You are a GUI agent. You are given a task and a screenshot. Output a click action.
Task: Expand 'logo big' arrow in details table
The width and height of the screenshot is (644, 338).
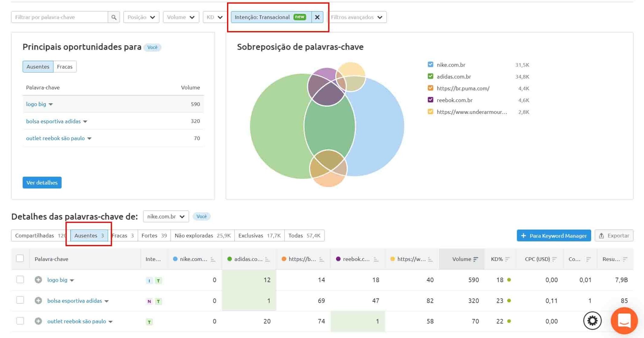coord(72,280)
